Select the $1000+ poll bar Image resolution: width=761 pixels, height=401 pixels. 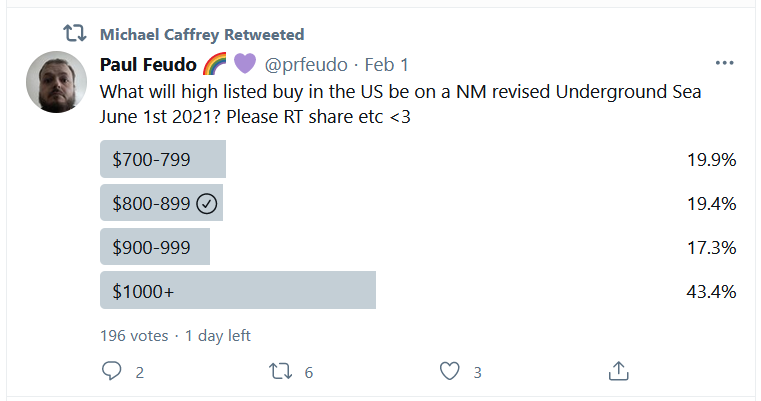coord(238,290)
